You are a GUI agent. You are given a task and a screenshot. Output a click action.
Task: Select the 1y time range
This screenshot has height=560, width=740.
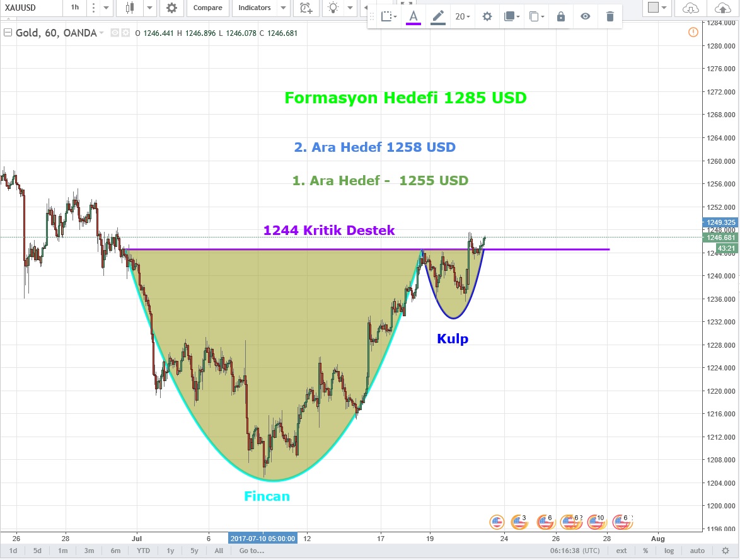[170, 551]
